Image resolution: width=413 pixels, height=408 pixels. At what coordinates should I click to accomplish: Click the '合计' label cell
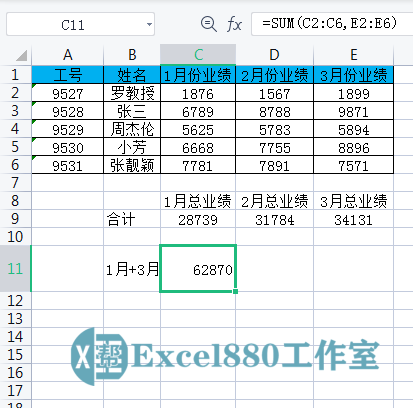132,219
